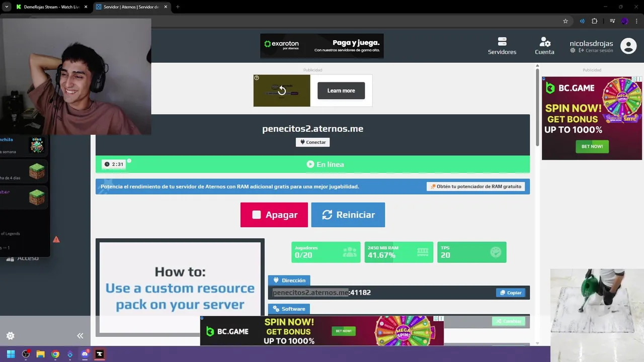Click the penecitos2.aternos.me server title
644x362 pixels.
312,129
